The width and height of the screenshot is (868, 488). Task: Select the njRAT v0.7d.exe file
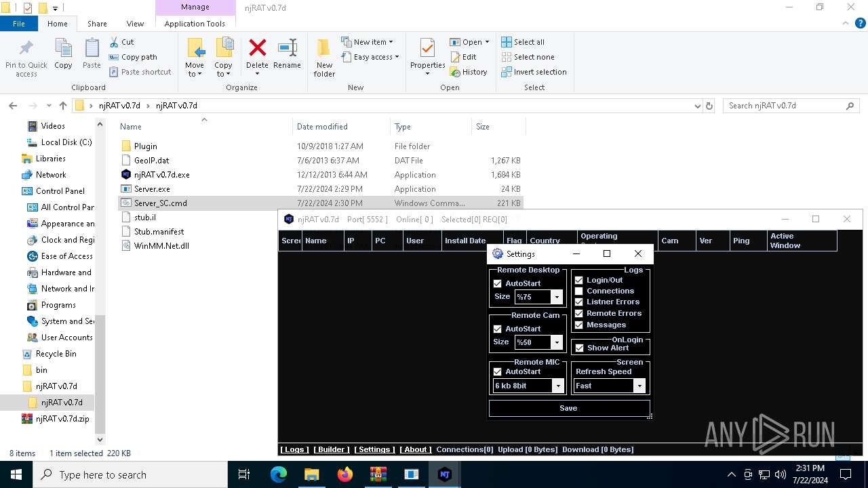[x=161, y=175]
